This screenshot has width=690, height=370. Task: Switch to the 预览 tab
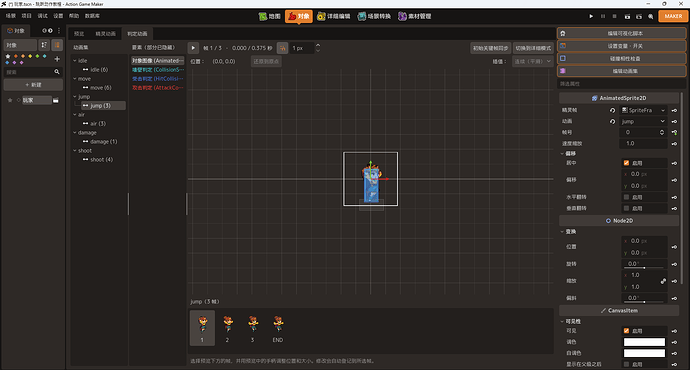[79, 33]
